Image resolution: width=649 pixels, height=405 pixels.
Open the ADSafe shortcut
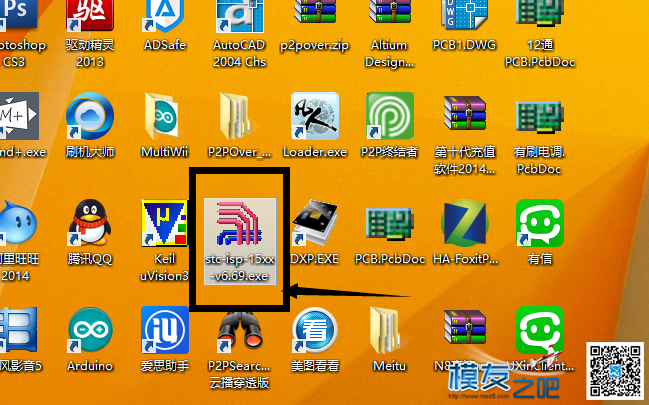(165, 16)
